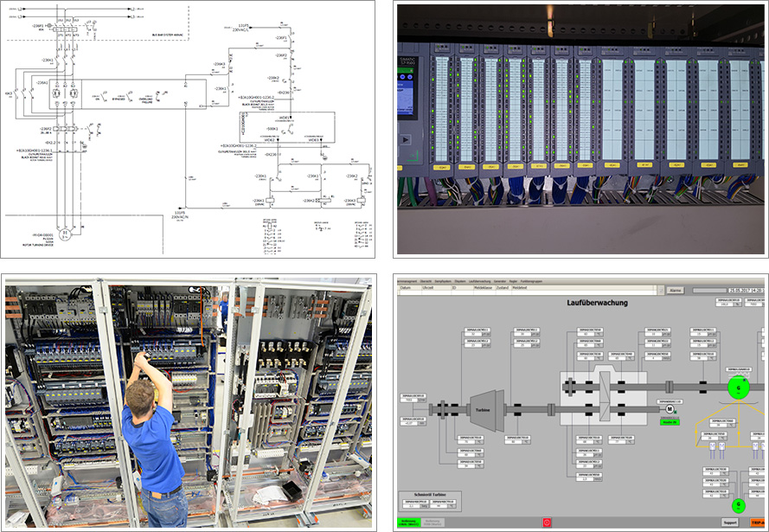Screen dimensions: 769x532
Task: Click the red power icon
Action: pyautogui.click(x=546, y=522)
